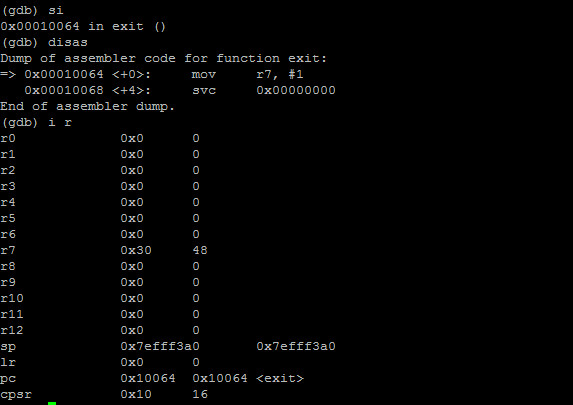573x405 pixels.
Task: Click the 'disas' command line
Action: coord(44,42)
